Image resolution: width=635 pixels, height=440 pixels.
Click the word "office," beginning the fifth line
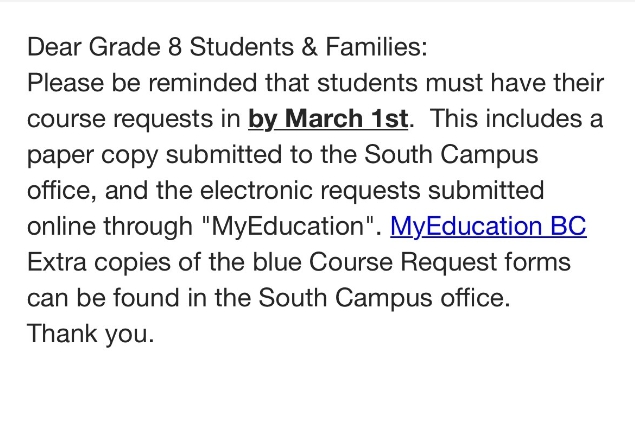[62, 190]
